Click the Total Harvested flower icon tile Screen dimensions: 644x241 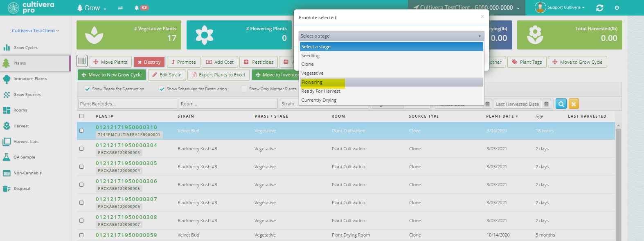coord(535,35)
